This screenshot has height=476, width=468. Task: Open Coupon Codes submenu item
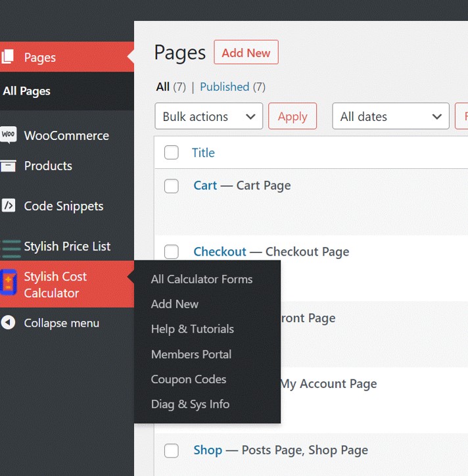pyautogui.click(x=189, y=379)
